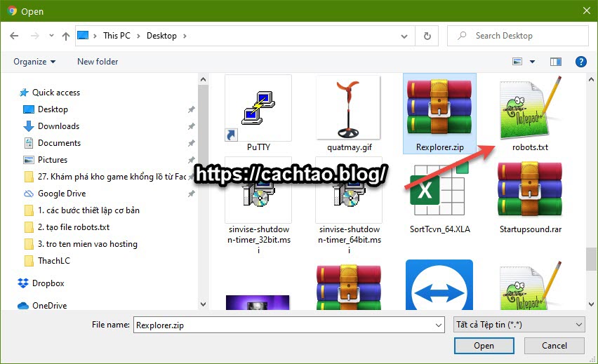Click the file list scroll up arrow
Image resolution: width=598 pixels, height=364 pixels.
592,79
